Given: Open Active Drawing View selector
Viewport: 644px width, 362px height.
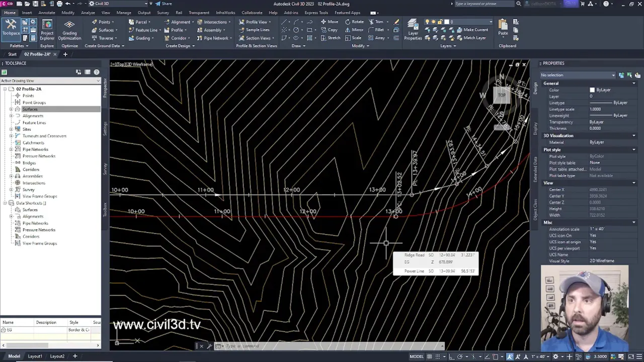Looking at the screenshot, I should tap(50, 80).
